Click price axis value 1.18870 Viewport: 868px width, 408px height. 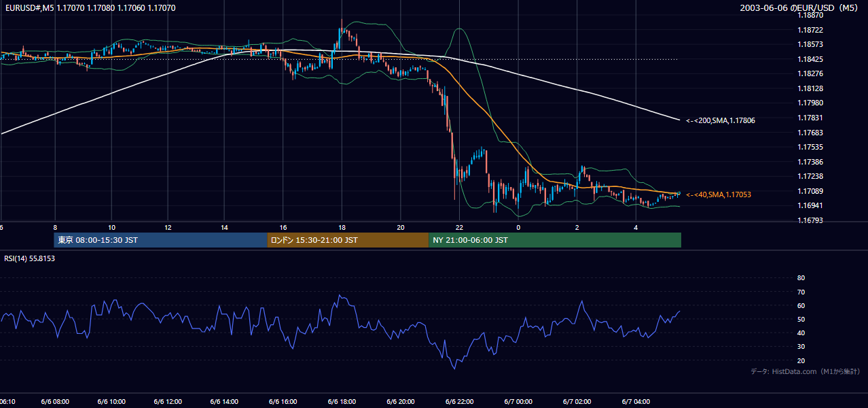click(x=810, y=15)
